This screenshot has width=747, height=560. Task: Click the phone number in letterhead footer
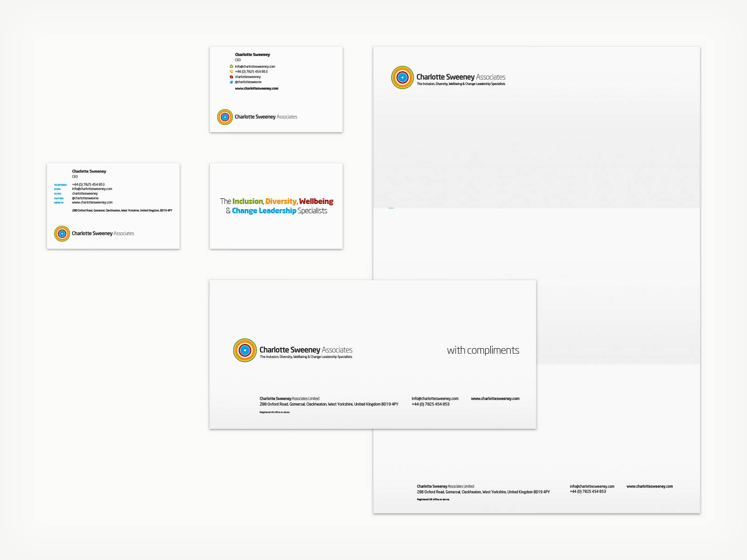pos(588,492)
